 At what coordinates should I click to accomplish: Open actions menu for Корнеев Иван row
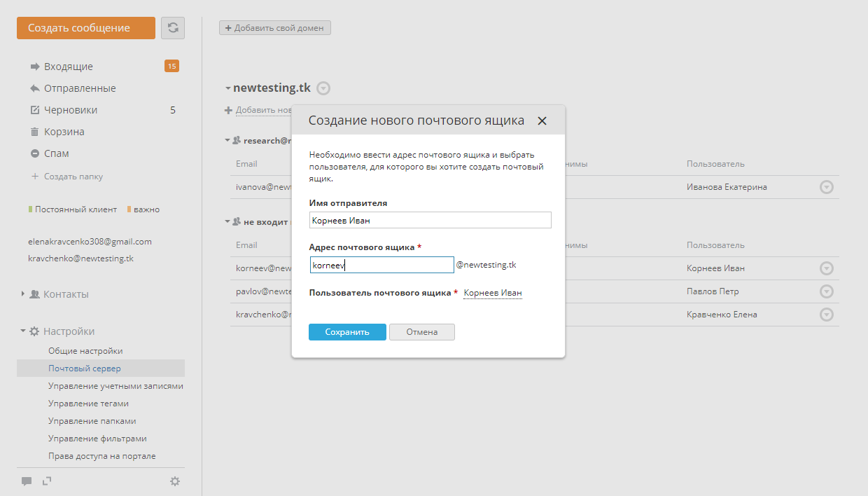[826, 268]
